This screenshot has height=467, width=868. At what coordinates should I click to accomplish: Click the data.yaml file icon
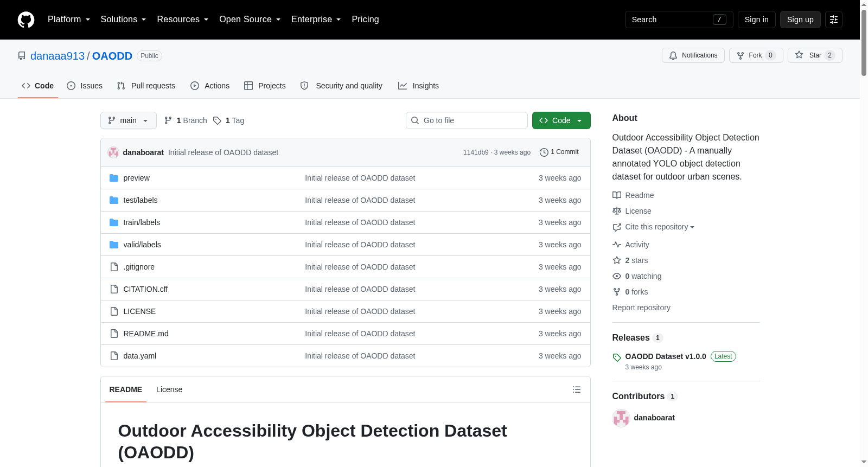[114, 356]
